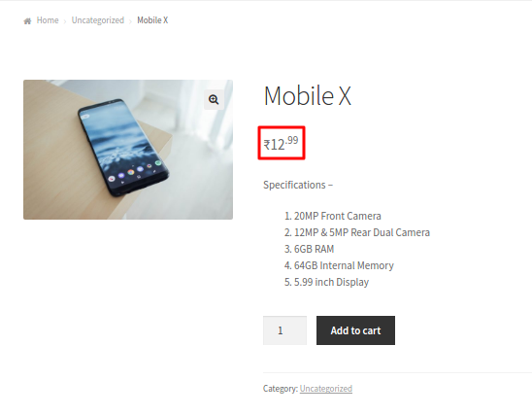Click the magnifier zoom icon on the product image
532x415 pixels.
(214, 99)
